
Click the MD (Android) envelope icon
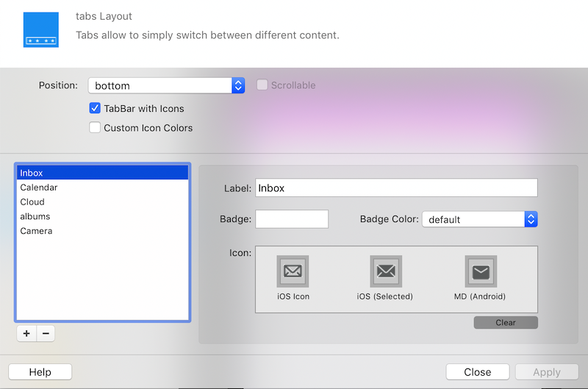[481, 271]
